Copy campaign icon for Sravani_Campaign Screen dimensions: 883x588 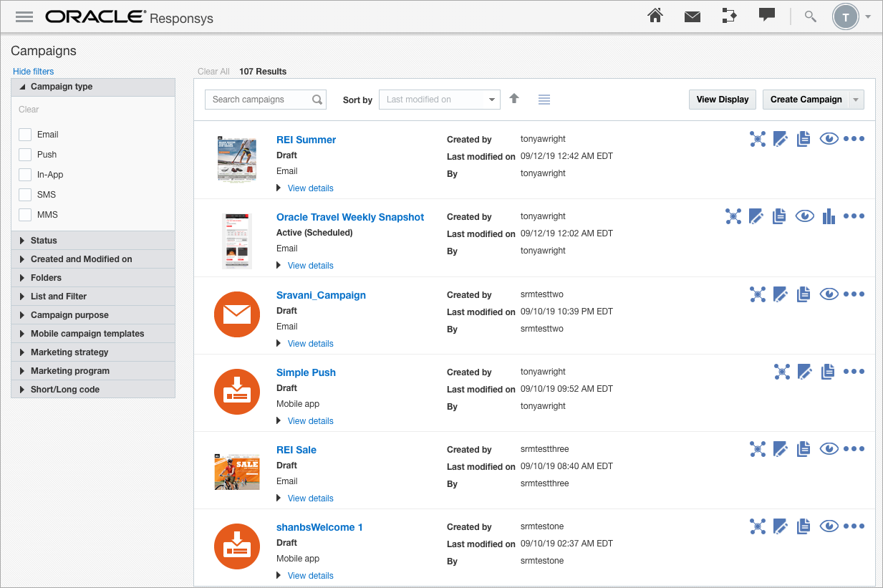(804, 294)
